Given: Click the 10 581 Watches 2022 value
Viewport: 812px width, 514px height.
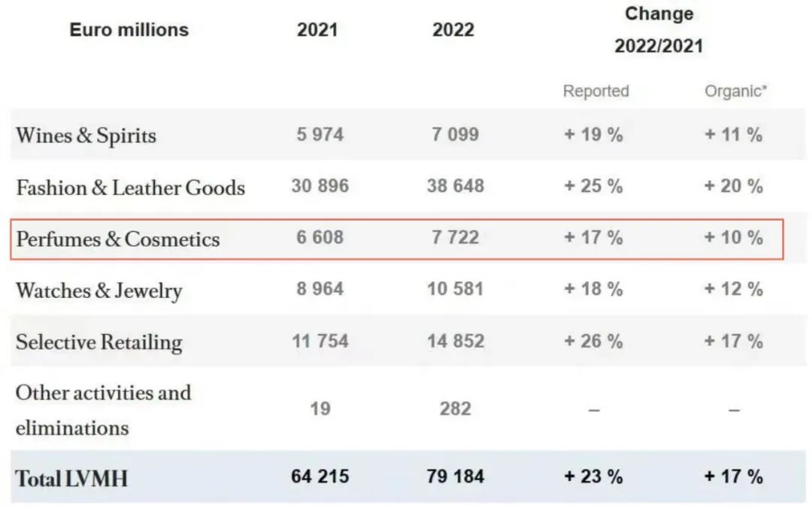Looking at the screenshot, I should coord(455,289).
